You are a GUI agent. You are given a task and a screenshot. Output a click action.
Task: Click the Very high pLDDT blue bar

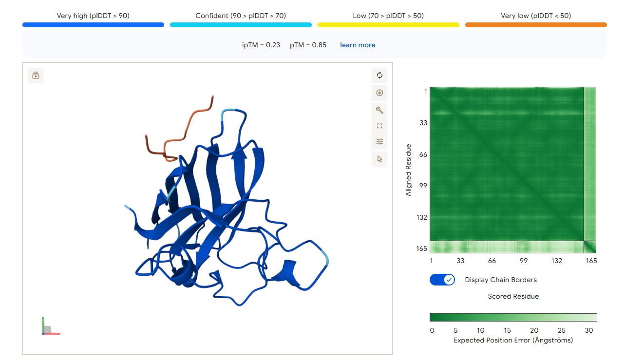point(93,25)
